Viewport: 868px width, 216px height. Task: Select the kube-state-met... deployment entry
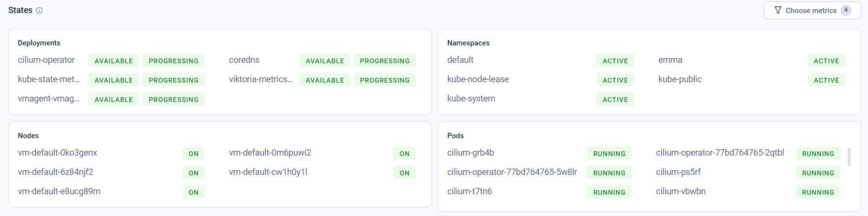click(x=49, y=79)
